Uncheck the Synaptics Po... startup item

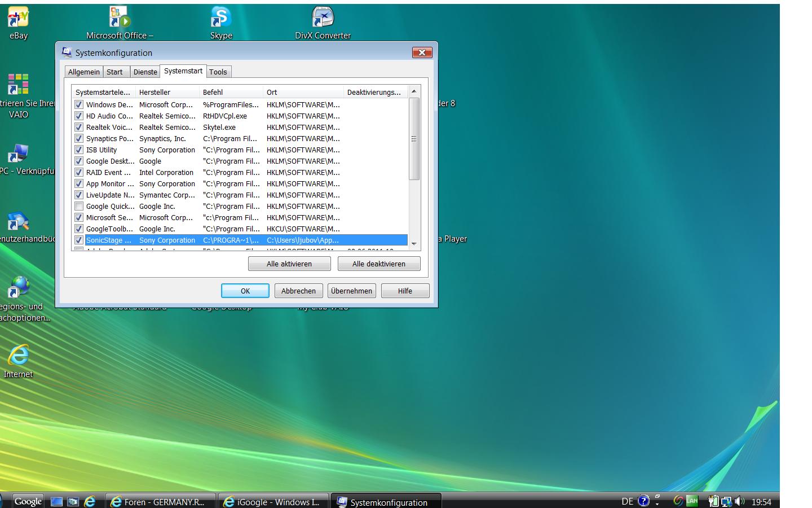click(79, 138)
